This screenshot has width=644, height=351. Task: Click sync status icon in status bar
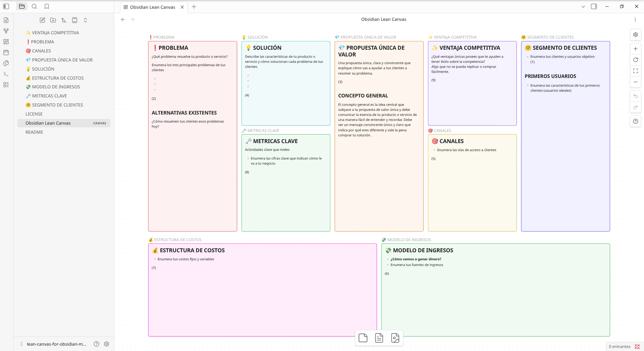[637, 347]
